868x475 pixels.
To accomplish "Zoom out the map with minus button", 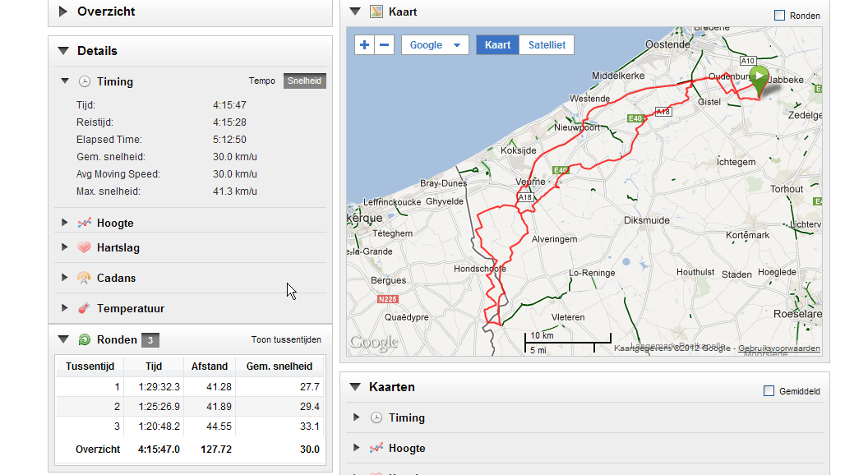I will [384, 45].
